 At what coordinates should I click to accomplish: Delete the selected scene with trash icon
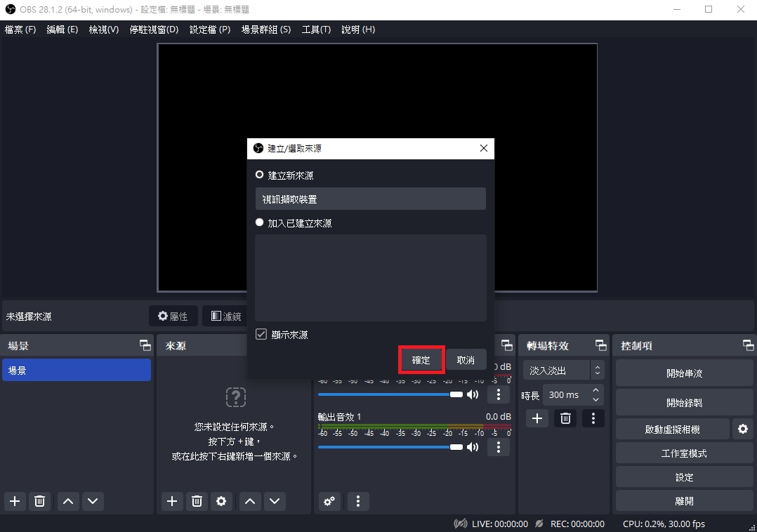39,501
